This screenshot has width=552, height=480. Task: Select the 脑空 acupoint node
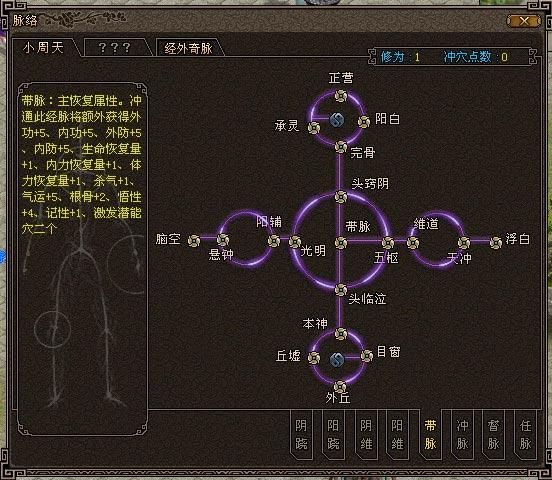click(194, 241)
